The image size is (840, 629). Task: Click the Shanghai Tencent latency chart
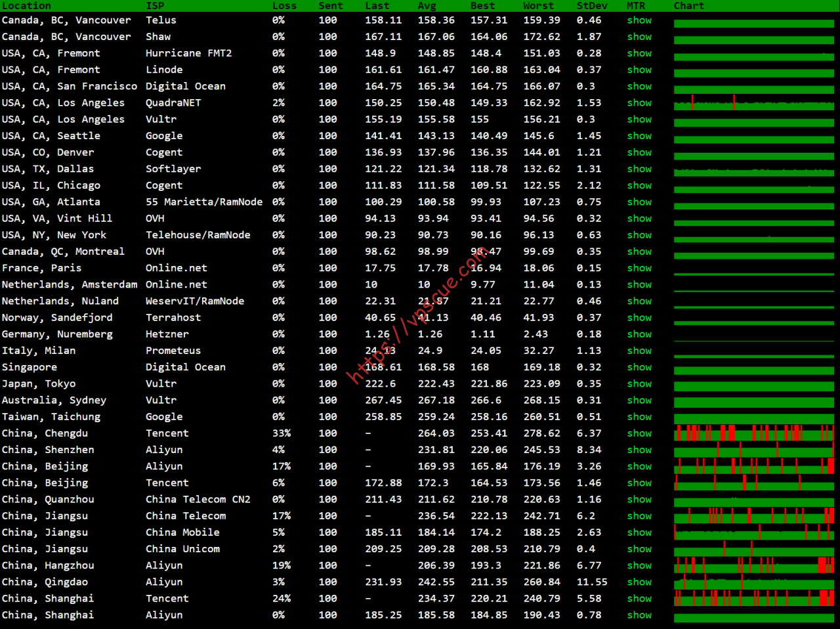[x=754, y=599]
